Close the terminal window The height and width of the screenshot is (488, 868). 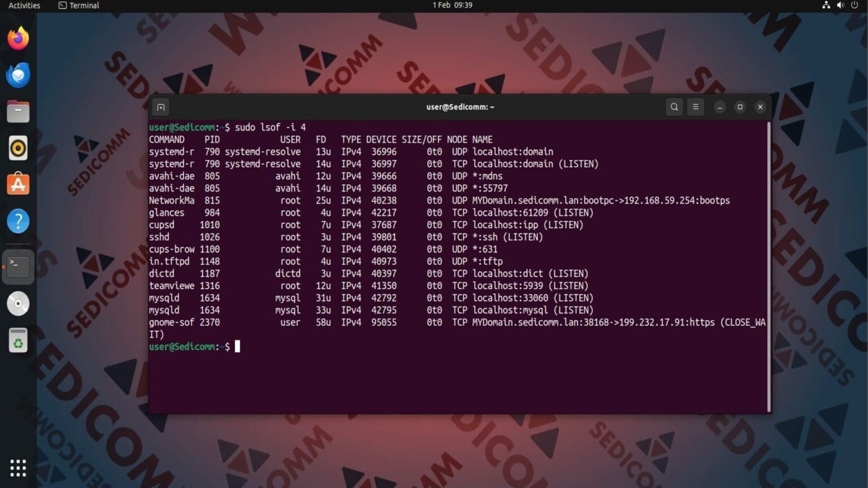tap(761, 107)
